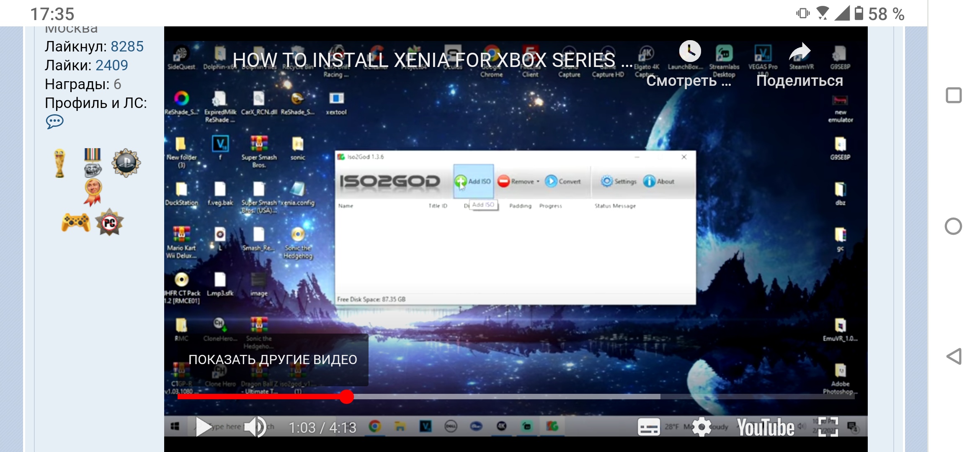This screenshot has width=980, height=452.
Task: Open profile private message bubble icon
Action: tap(54, 122)
